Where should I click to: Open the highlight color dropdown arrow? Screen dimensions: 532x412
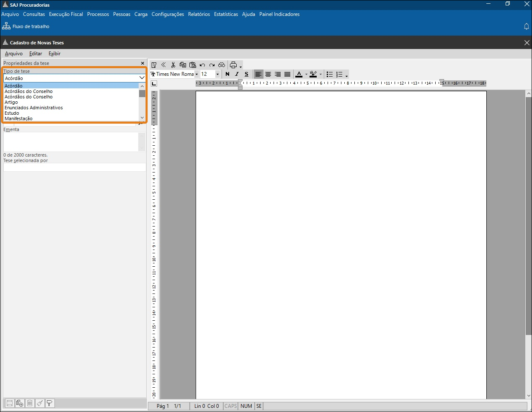click(320, 75)
